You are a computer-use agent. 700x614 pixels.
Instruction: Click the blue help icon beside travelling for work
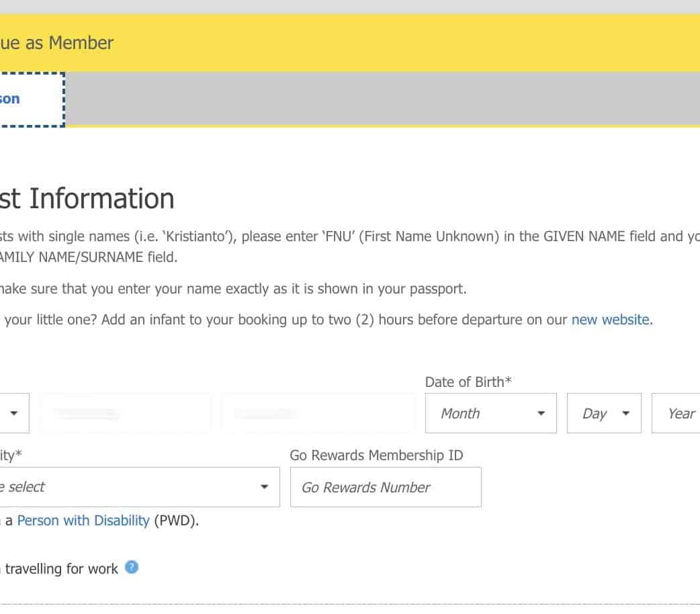pyautogui.click(x=132, y=568)
